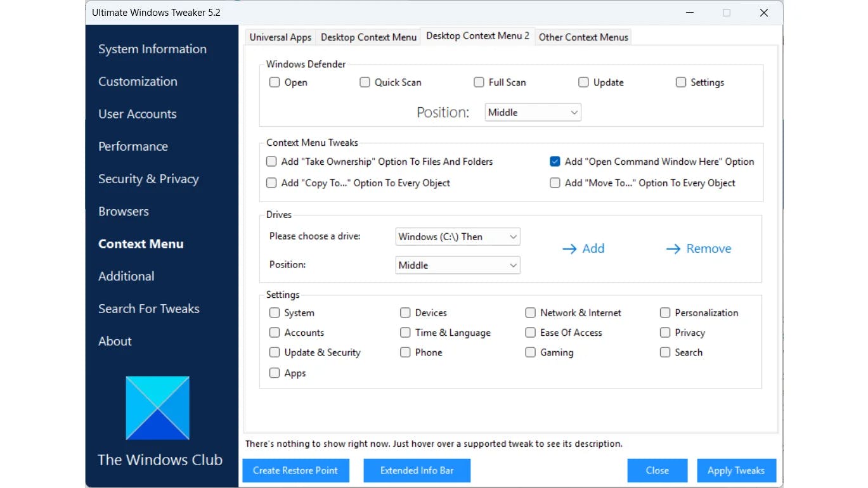The image size is (868, 488).
Task: Go to User Accounts section
Action: [x=137, y=114]
